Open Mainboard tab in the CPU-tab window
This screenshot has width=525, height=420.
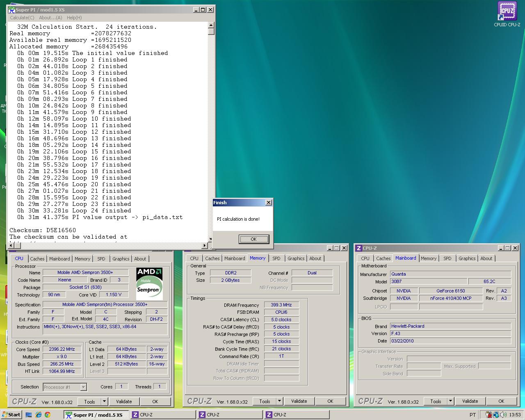59,259
